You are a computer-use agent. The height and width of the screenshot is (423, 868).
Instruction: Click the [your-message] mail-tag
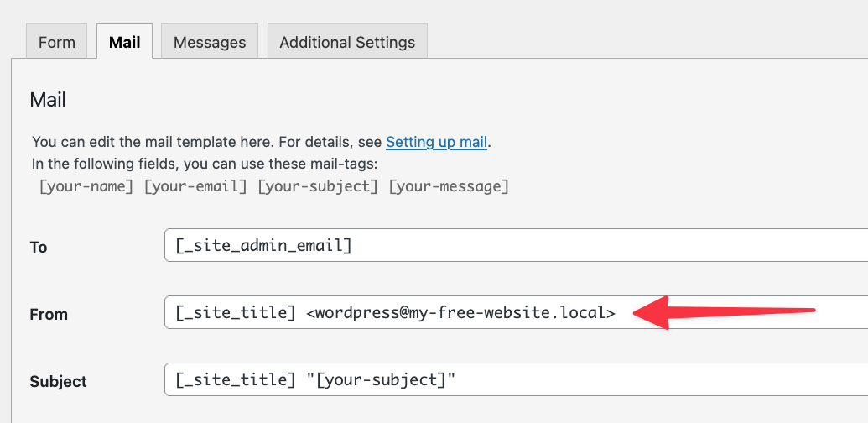coord(449,186)
